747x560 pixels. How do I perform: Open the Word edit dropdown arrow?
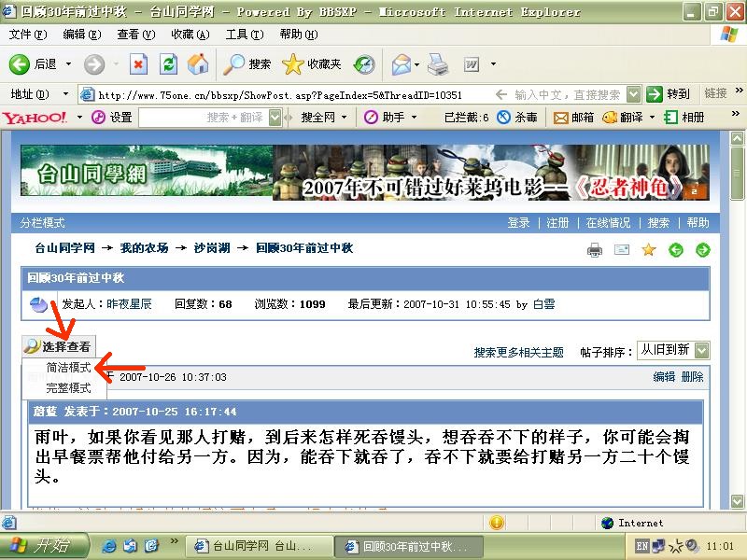493,63
